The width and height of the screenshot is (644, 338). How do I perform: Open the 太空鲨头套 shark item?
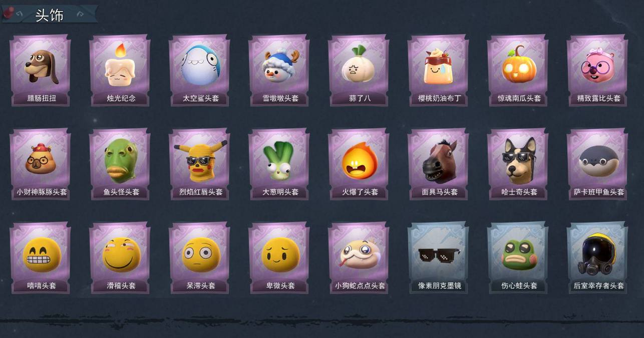200,70
